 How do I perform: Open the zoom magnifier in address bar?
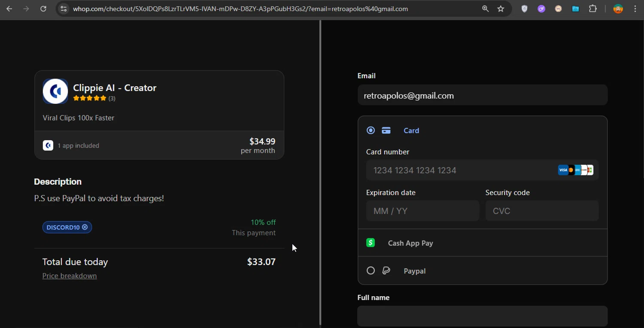486,9
